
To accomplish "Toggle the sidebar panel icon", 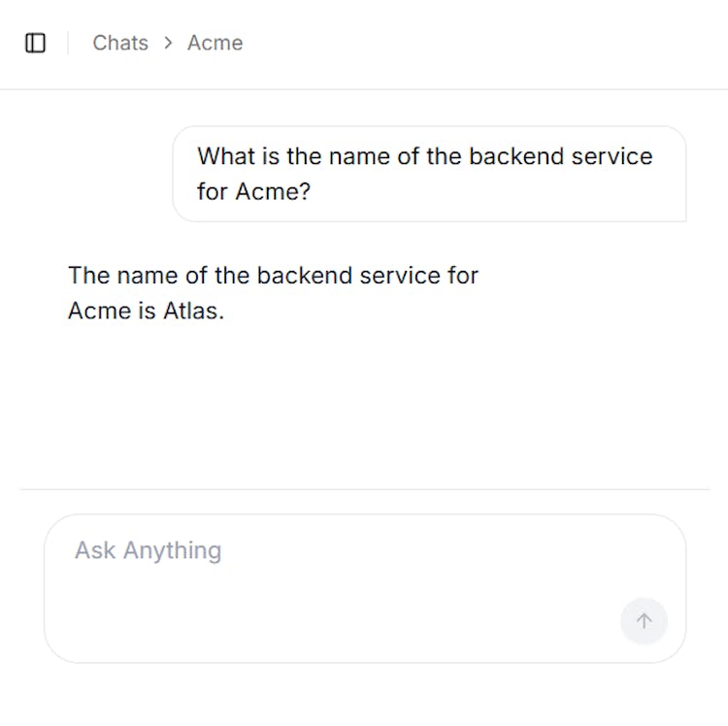I will coord(36,43).
